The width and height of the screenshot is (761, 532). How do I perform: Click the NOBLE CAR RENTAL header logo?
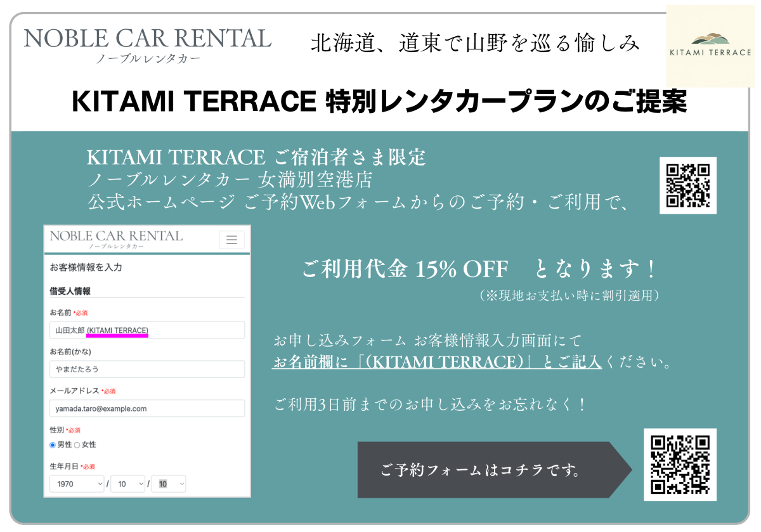coord(147,44)
